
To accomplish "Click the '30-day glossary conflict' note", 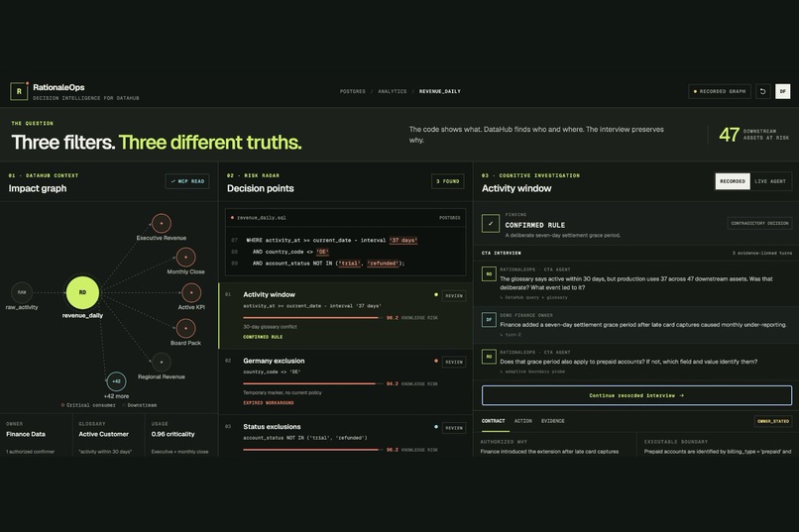I will click(270, 327).
